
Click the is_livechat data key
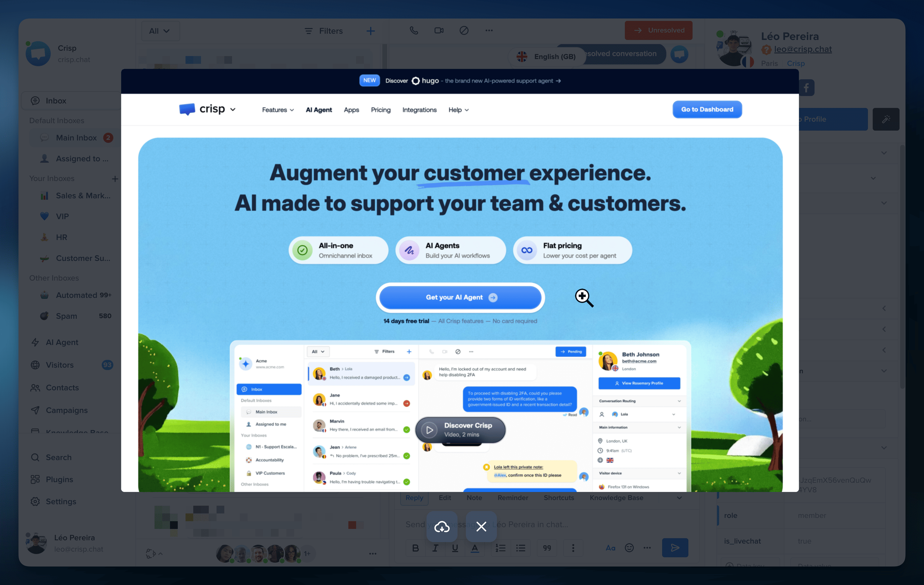742,541
